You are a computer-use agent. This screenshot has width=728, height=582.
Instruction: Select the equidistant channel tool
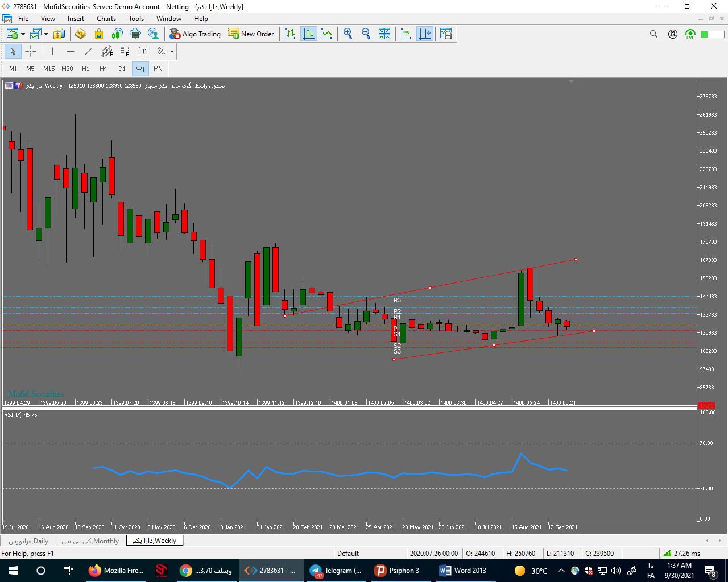(x=107, y=52)
